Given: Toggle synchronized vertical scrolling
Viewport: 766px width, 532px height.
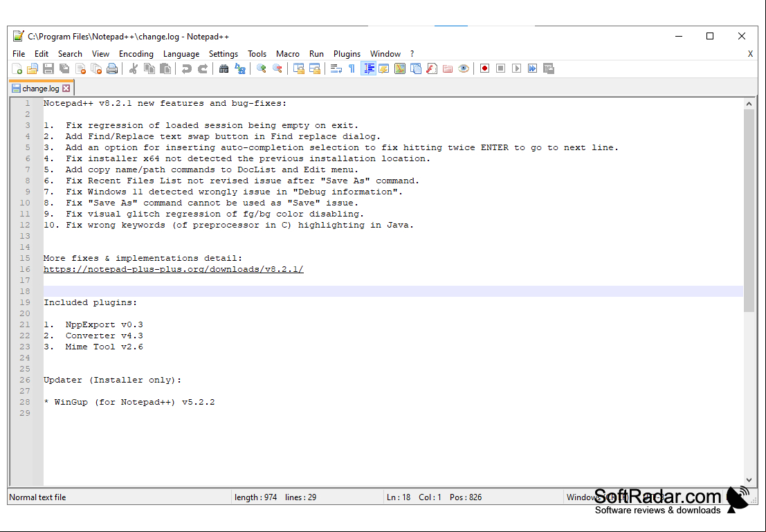Looking at the screenshot, I should (x=298, y=69).
